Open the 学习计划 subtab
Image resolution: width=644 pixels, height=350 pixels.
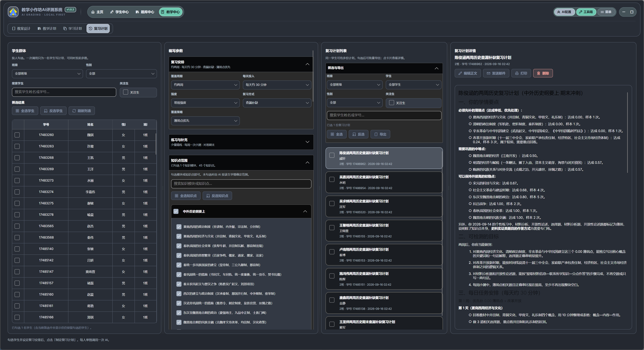pos(72,28)
